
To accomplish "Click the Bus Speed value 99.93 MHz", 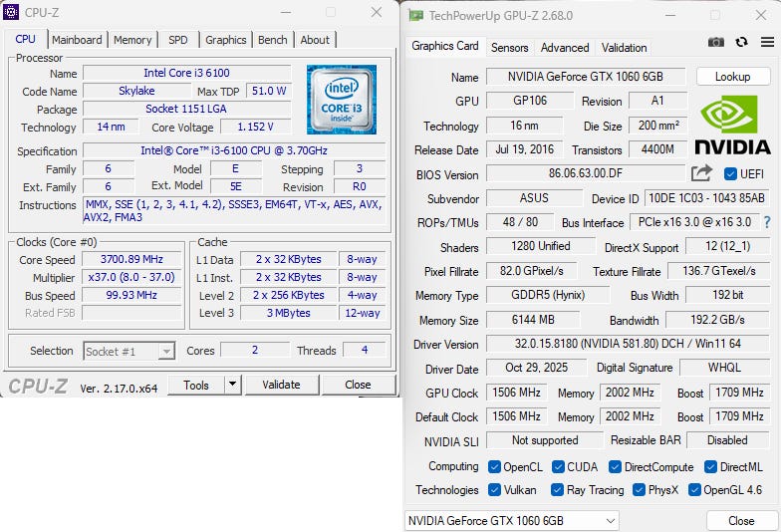I will pos(131,295).
